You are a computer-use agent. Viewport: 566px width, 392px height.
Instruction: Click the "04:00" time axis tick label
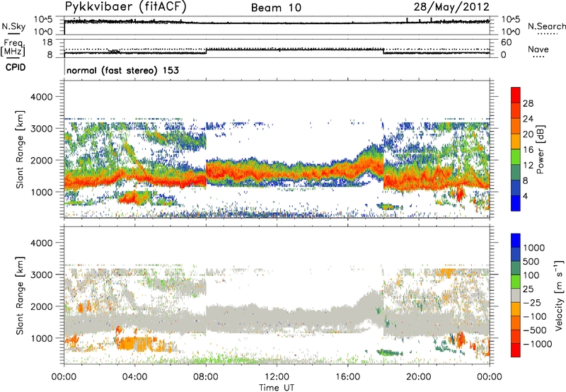tap(135, 377)
